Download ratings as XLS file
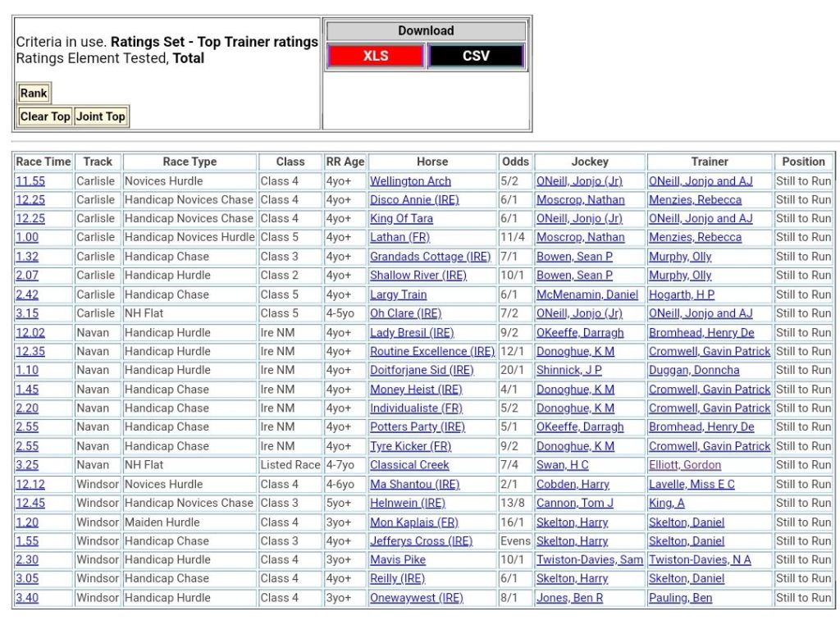This screenshot has width=840, height=625. (x=375, y=56)
